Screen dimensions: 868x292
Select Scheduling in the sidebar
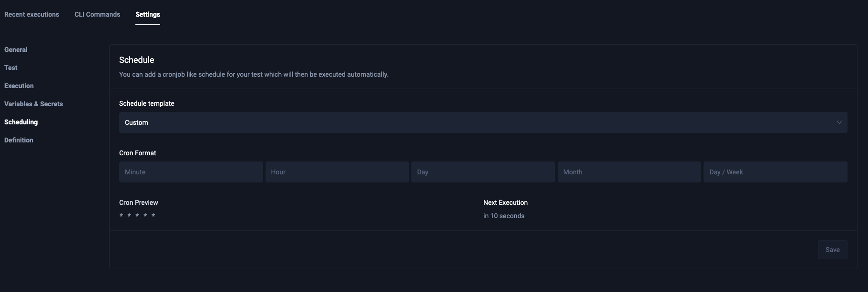point(21,122)
